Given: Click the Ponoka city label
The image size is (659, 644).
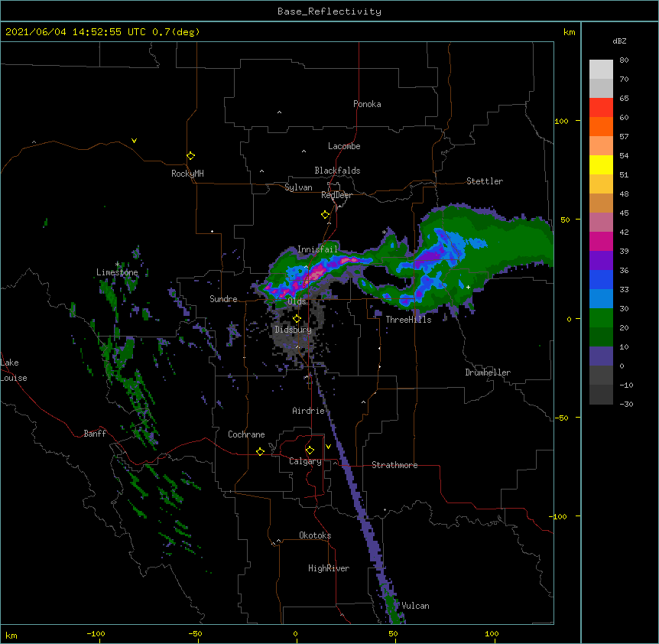Looking at the screenshot, I should click(367, 104).
